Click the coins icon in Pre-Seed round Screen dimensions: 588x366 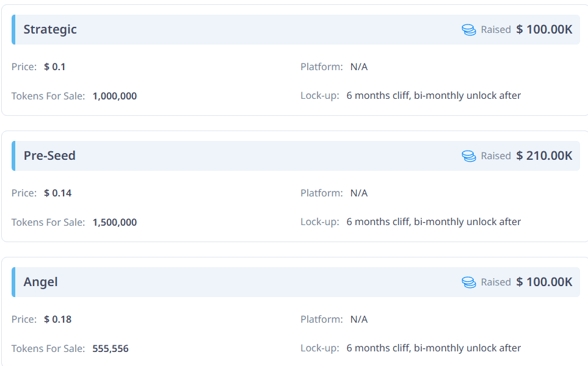click(468, 156)
